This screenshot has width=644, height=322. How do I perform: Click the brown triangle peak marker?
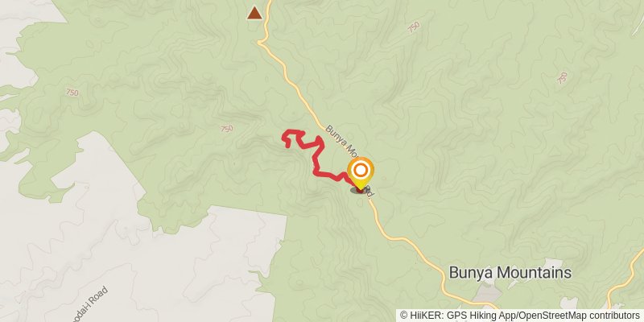pos(254,13)
